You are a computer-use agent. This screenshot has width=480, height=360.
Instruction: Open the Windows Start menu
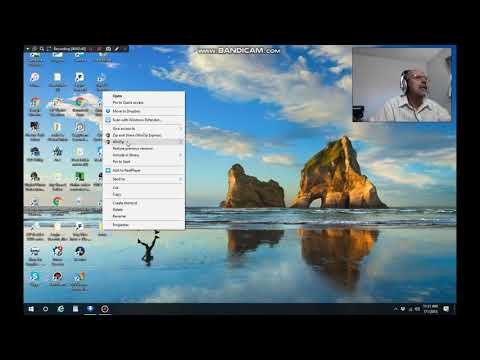tap(31, 309)
